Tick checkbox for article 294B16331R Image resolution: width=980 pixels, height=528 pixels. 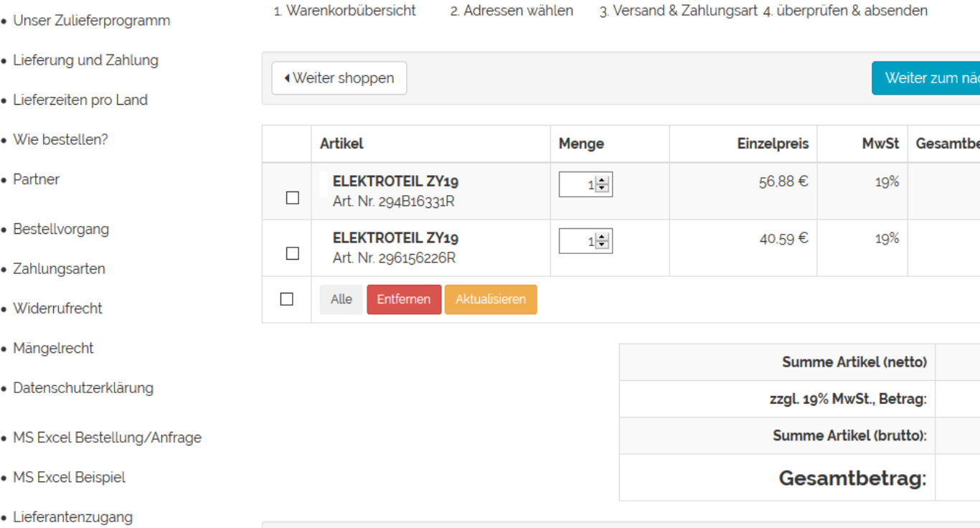tap(293, 197)
